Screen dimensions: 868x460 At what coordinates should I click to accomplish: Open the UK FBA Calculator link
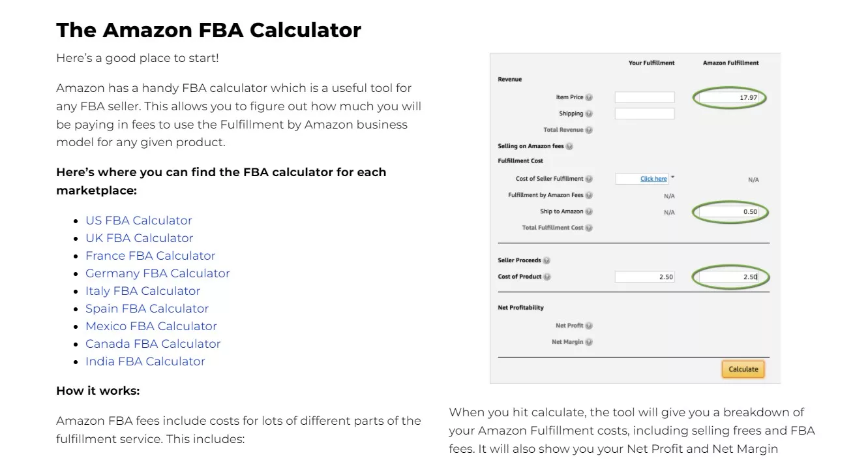139,238
